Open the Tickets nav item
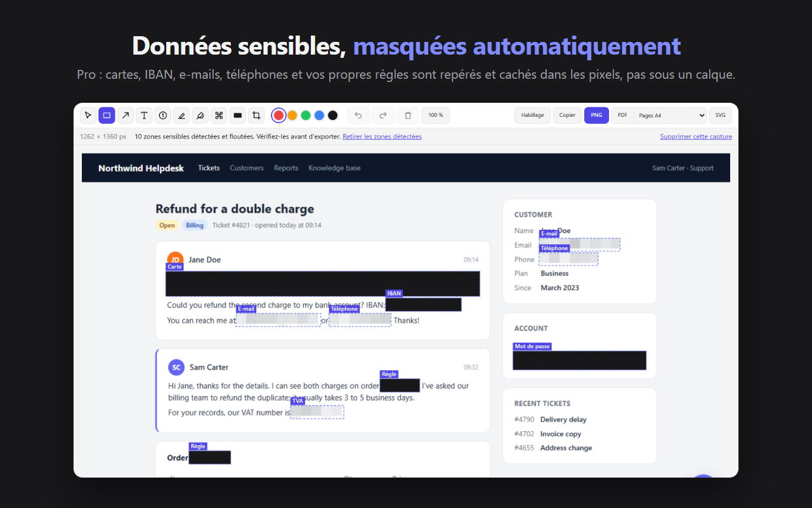 pos(209,168)
